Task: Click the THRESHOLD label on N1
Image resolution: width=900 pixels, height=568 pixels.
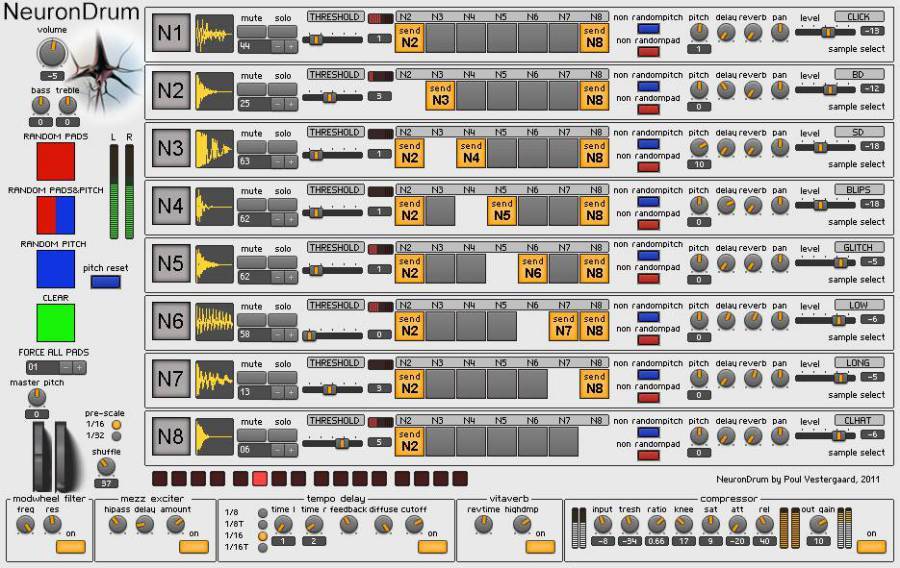Action: pos(334,17)
